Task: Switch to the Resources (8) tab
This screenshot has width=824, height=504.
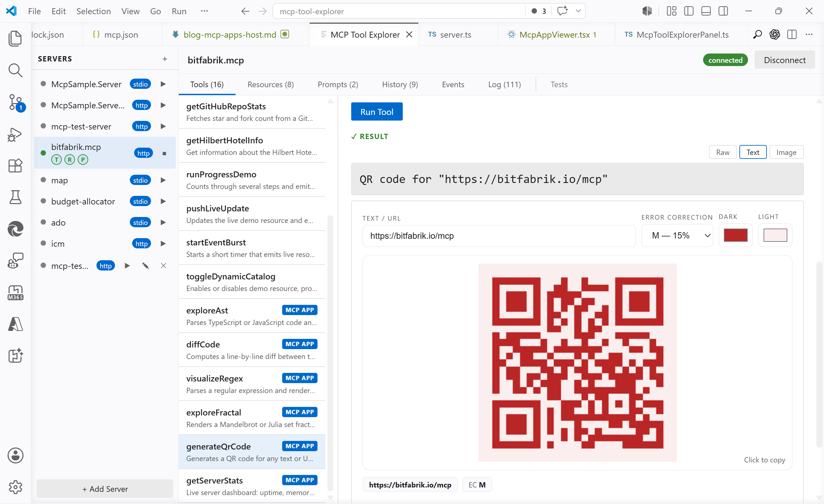Action: [x=271, y=84]
